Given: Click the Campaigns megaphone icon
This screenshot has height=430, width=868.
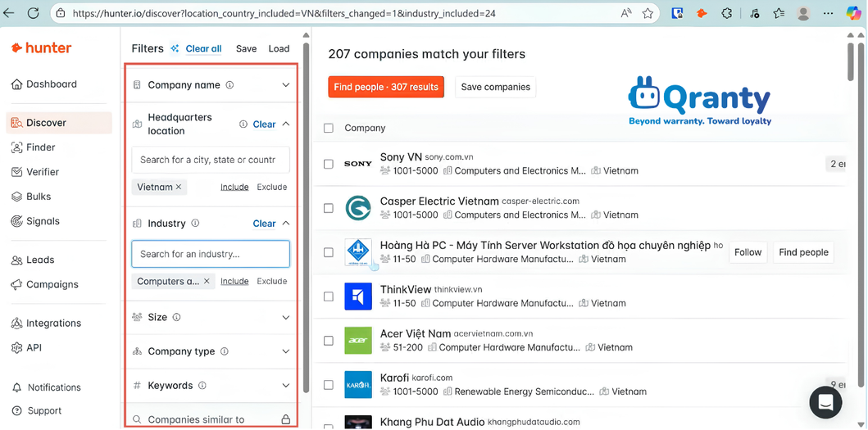Looking at the screenshot, I should point(16,284).
